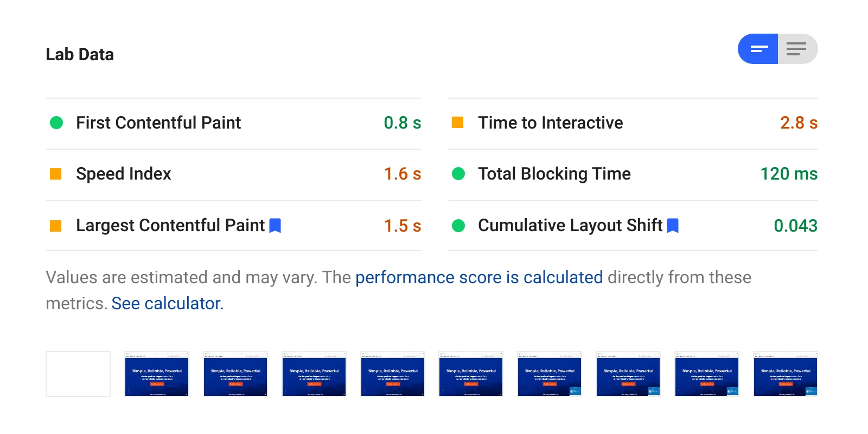868x434 pixels.
Task: Click the orange square indicator for Speed Index
Action: (55, 174)
